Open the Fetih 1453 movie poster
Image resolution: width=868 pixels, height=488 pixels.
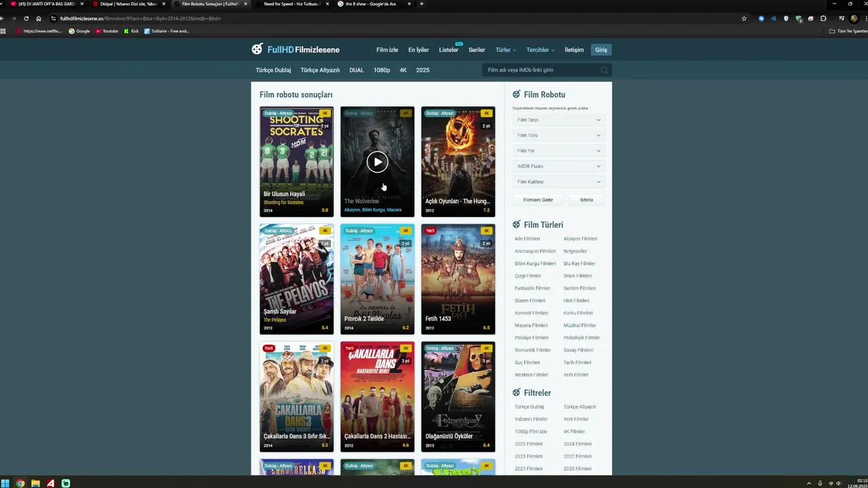[458, 279]
